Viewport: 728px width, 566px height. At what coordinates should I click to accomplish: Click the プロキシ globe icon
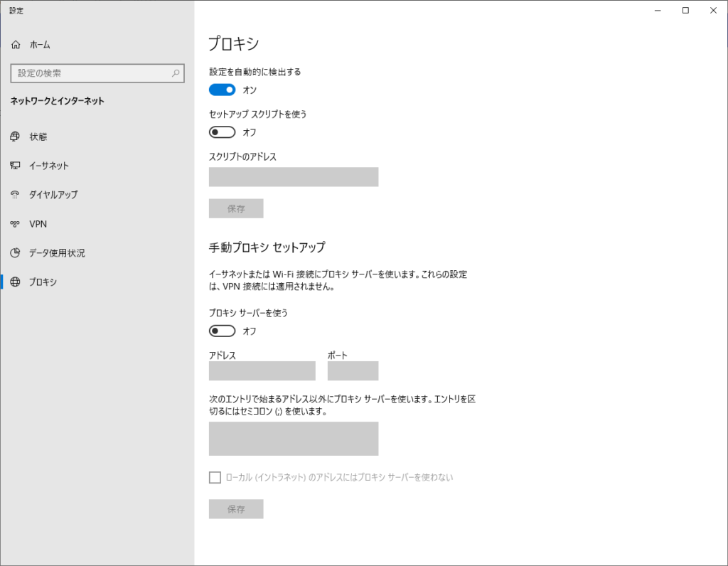(15, 282)
